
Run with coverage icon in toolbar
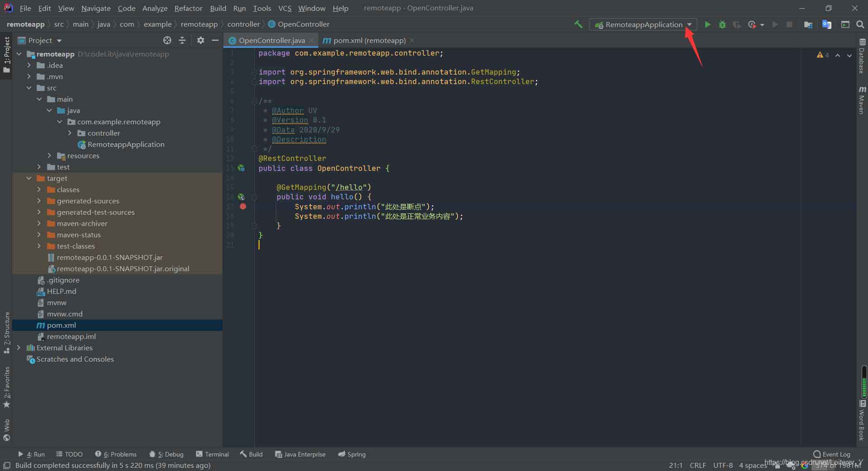736,24
